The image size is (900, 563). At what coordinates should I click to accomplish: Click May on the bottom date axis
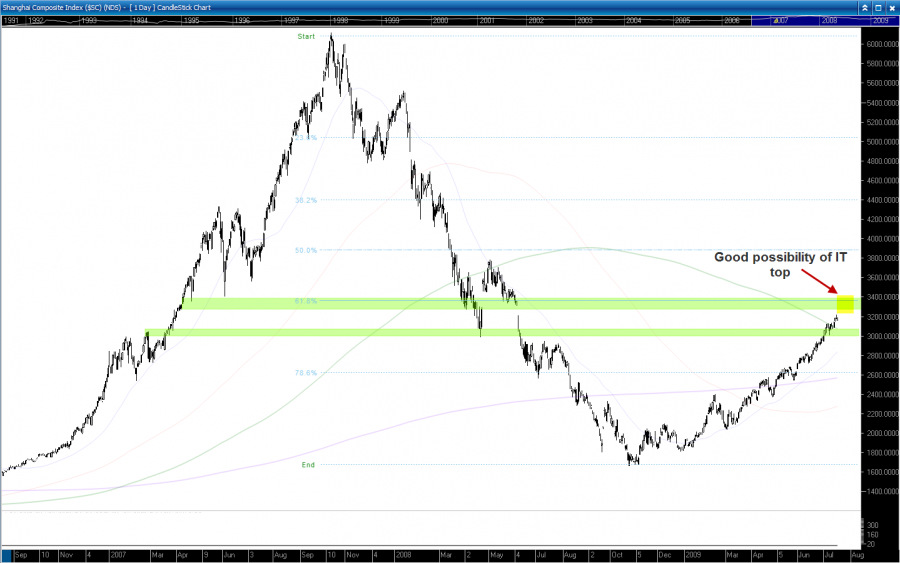496,556
